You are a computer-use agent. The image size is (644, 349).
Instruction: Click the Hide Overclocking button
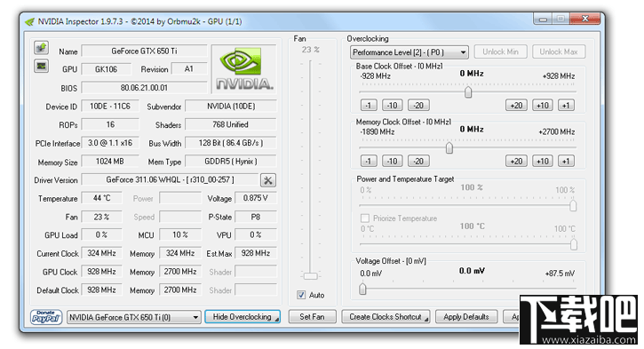tap(242, 316)
